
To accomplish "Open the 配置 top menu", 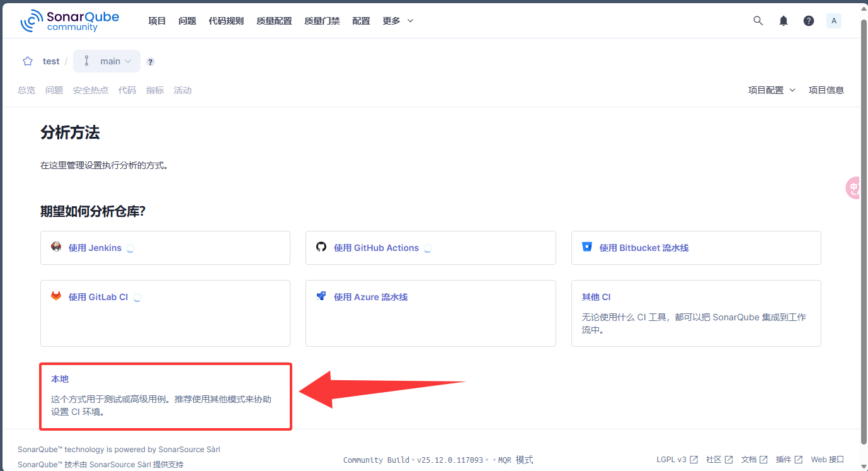I will coord(361,21).
